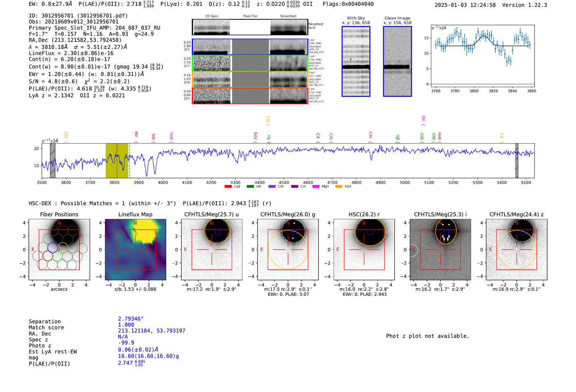The height and width of the screenshot is (392, 576).
Task: Select the CFHTLS/Meg(25.7) u cutout
Action: (211, 250)
